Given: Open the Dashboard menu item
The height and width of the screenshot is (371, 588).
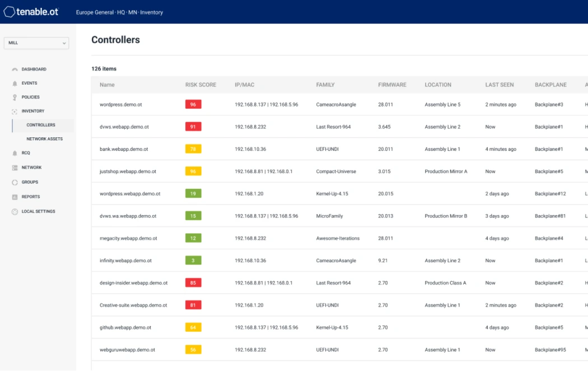Looking at the screenshot, I should (34, 69).
